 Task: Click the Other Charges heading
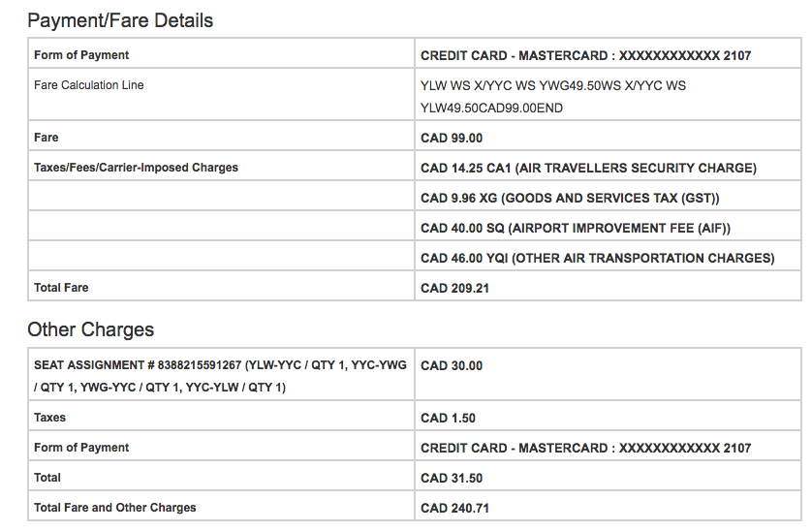(x=90, y=329)
